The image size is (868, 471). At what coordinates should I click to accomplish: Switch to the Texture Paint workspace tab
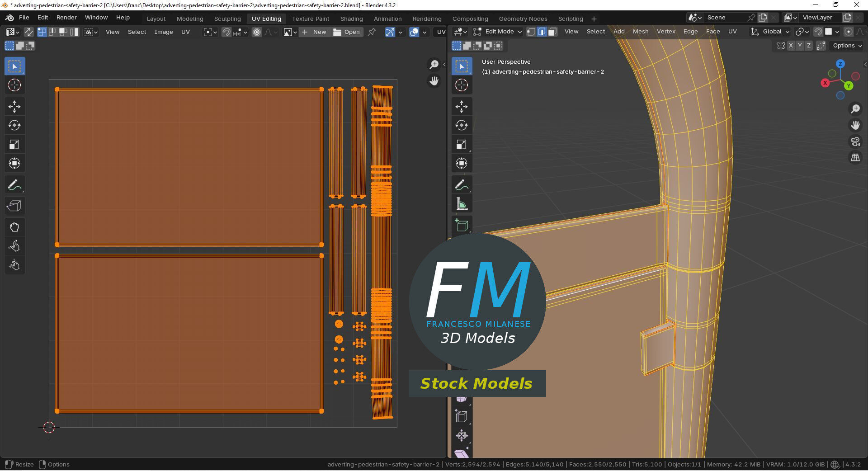[x=311, y=19]
